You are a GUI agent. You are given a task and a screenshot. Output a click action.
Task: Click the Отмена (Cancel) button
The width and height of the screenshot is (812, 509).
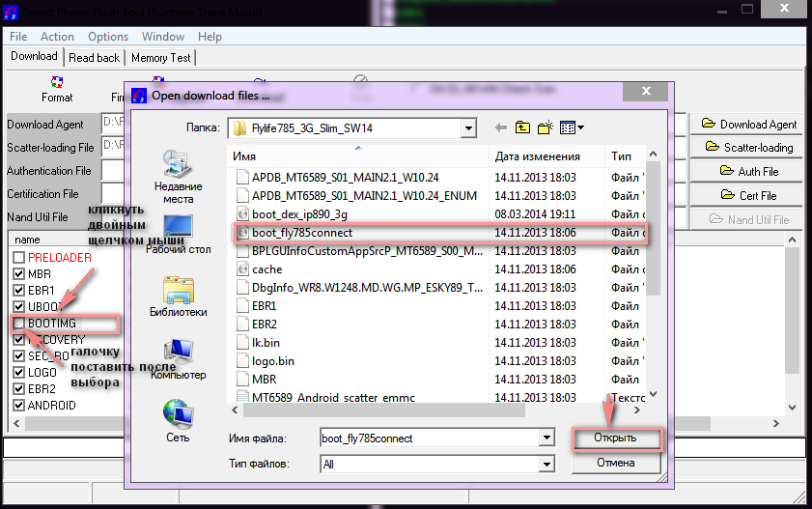616,463
